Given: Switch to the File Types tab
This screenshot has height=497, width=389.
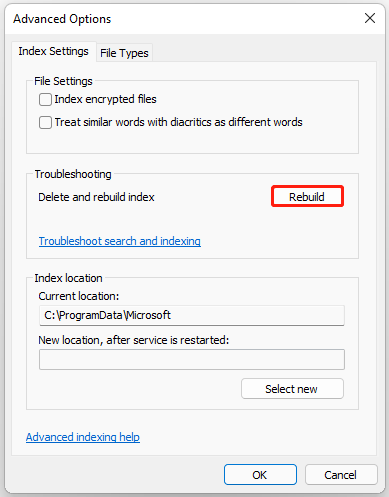Looking at the screenshot, I should pos(124,53).
